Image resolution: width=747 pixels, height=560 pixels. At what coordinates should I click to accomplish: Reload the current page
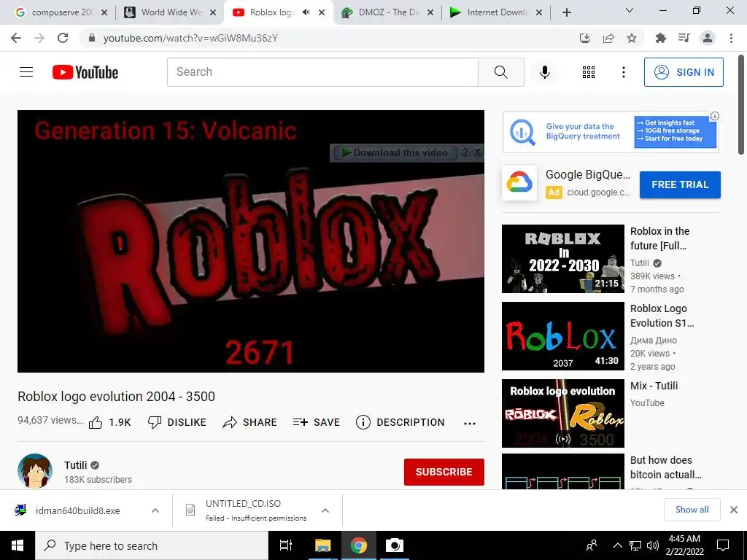point(63,38)
